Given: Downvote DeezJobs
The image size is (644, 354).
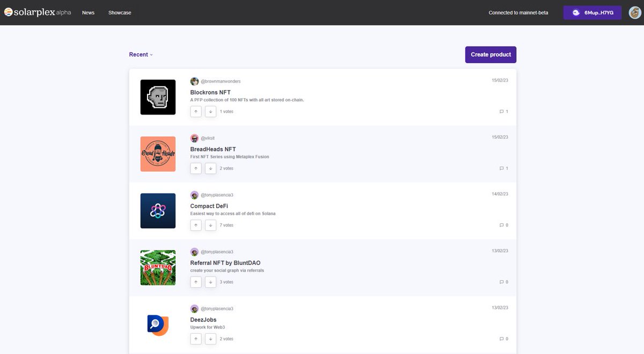Looking at the screenshot, I should [x=210, y=339].
